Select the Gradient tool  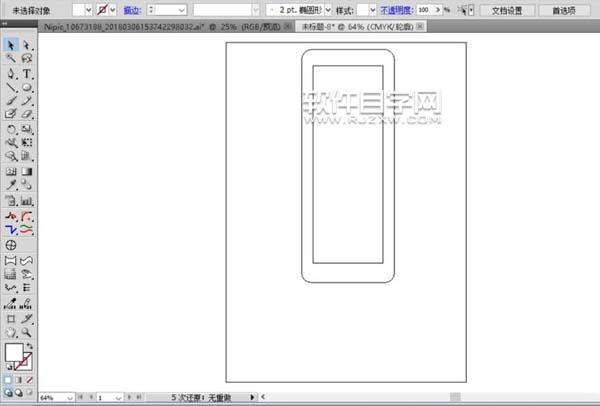(x=26, y=171)
